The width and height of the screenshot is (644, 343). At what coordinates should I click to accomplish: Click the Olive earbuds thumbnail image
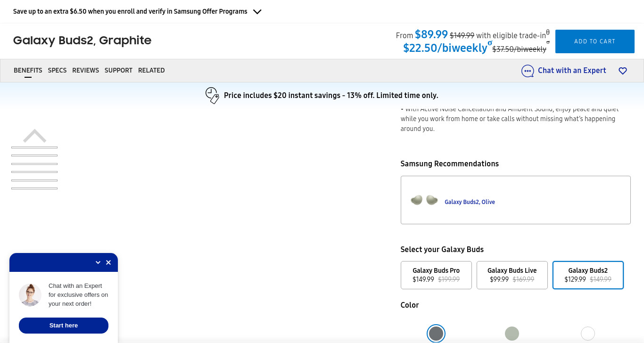tap(424, 200)
